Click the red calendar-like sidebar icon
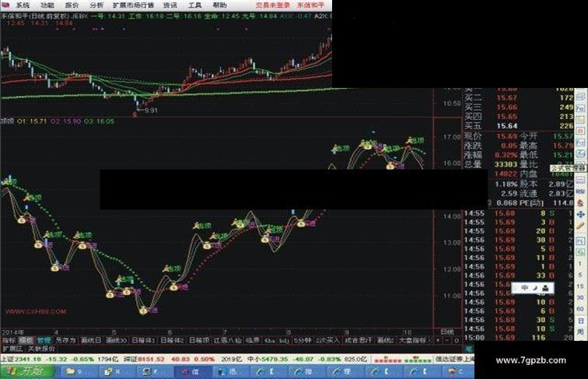 coord(580,131)
